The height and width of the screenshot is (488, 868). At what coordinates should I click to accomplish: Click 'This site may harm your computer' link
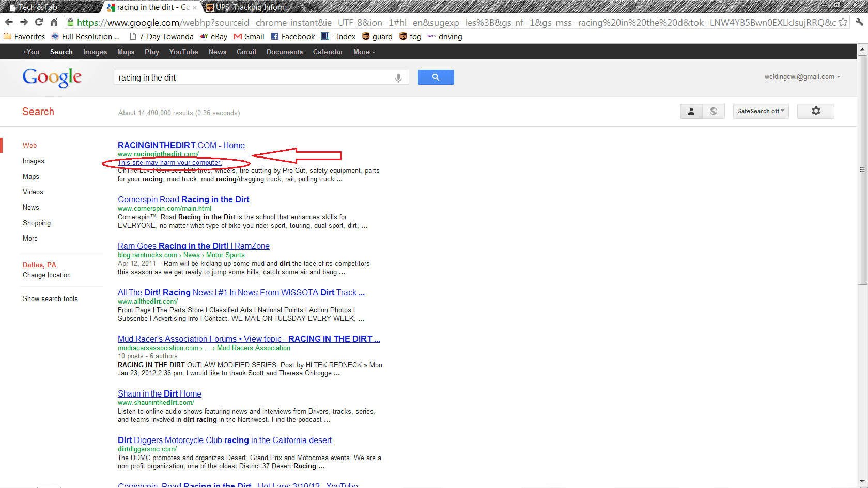point(169,163)
